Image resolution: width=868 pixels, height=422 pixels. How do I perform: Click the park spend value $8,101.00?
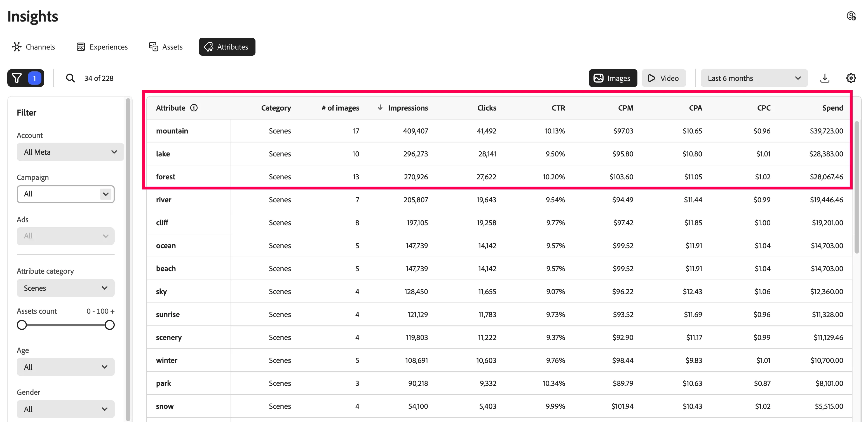pyautogui.click(x=829, y=383)
